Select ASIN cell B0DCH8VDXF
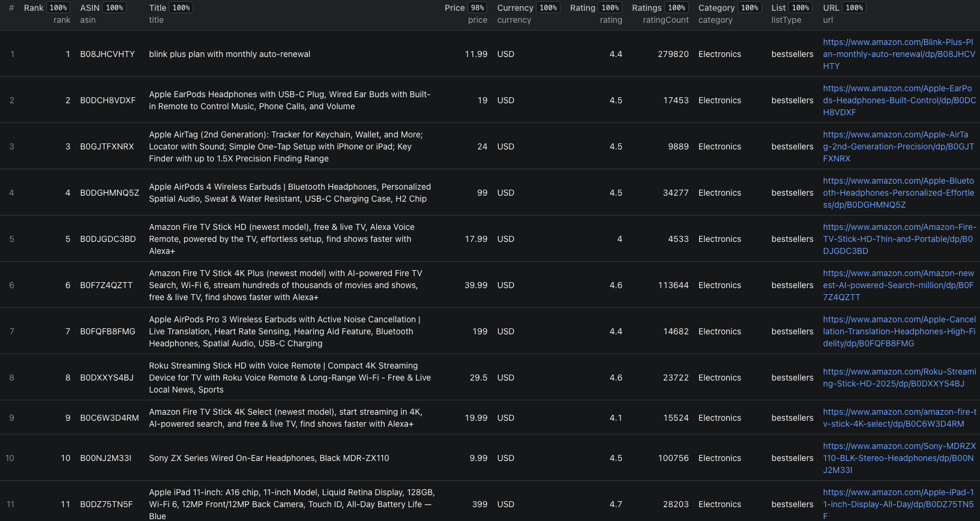980x521 pixels. pos(108,100)
